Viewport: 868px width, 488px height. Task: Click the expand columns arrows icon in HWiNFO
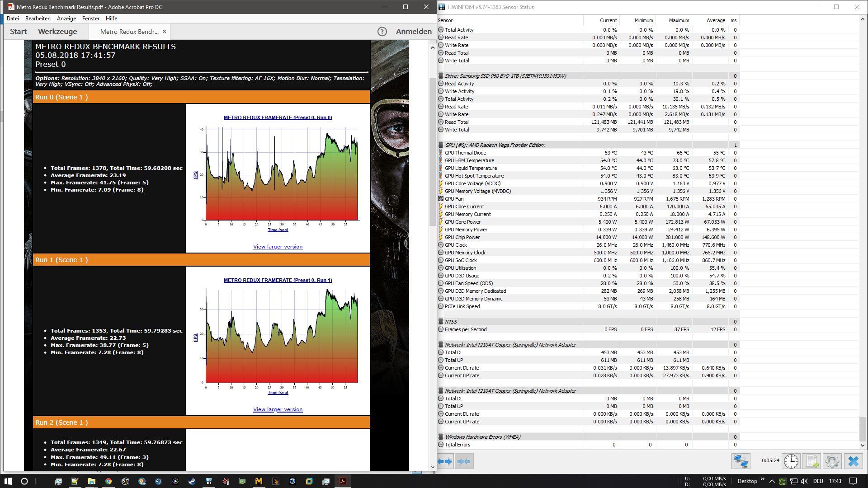(445, 461)
